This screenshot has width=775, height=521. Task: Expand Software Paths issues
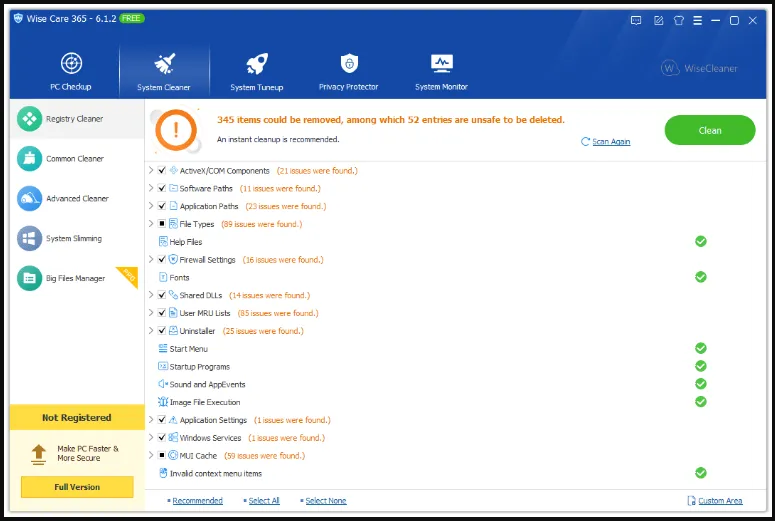pyautogui.click(x=151, y=188)
